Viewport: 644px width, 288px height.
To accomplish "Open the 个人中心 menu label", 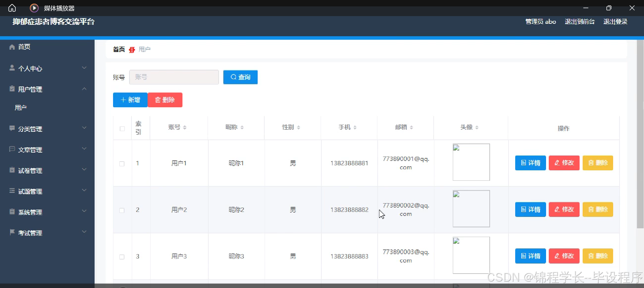I will click(x=30, y=69).
